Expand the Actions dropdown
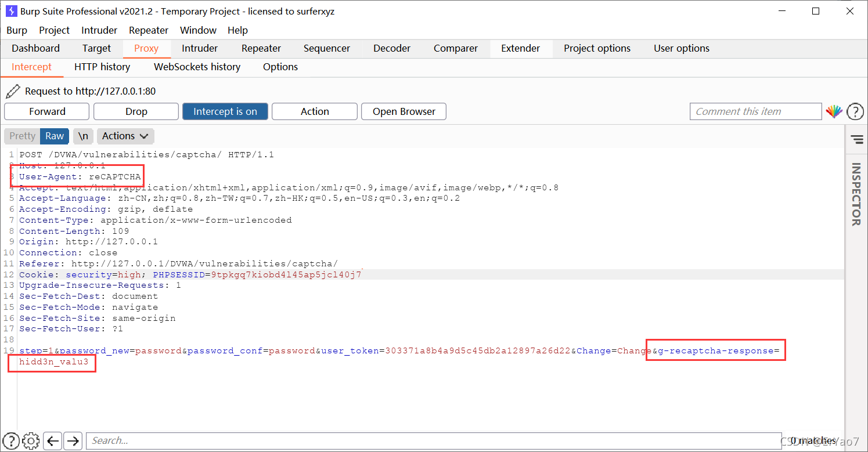The height and width of the screenshot is (452, 868). pyautogui.click(x=125, y=136)
